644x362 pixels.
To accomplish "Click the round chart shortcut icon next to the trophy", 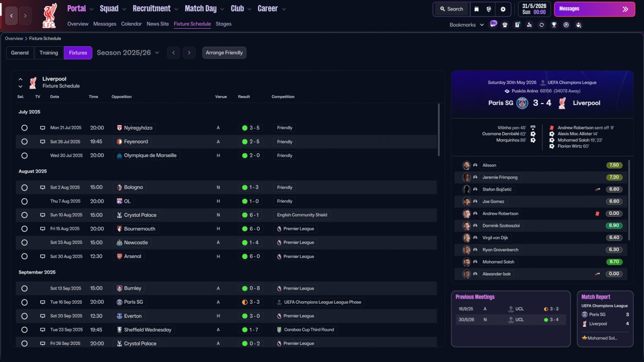I will coord(566,25).
